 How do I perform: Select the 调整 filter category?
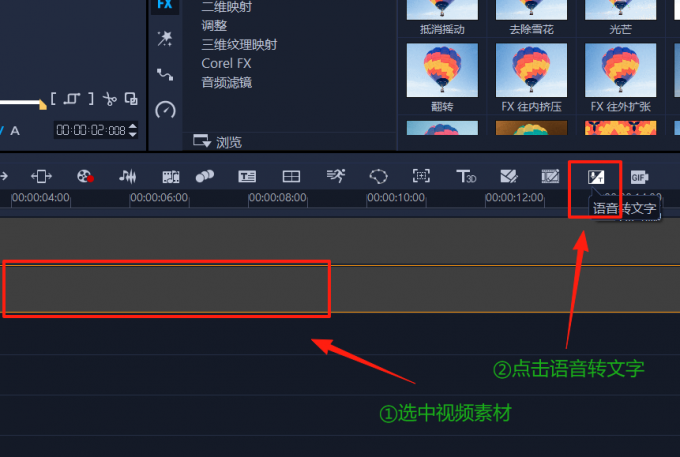(214, 25)
